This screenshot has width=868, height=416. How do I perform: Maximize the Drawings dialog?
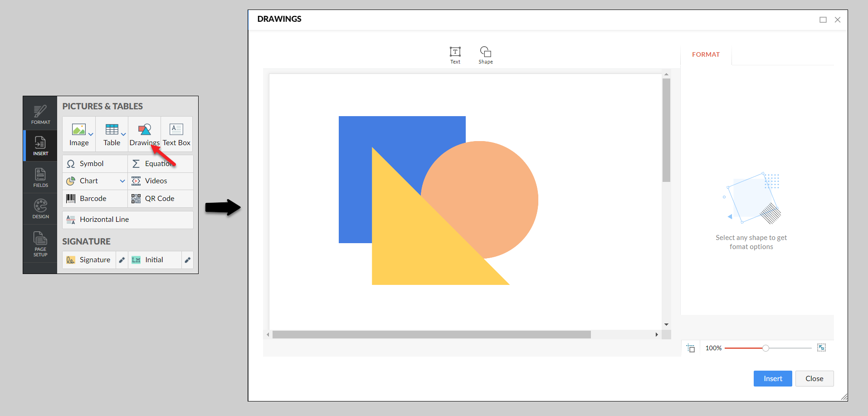pyautogui.click(x=823, y=20)
